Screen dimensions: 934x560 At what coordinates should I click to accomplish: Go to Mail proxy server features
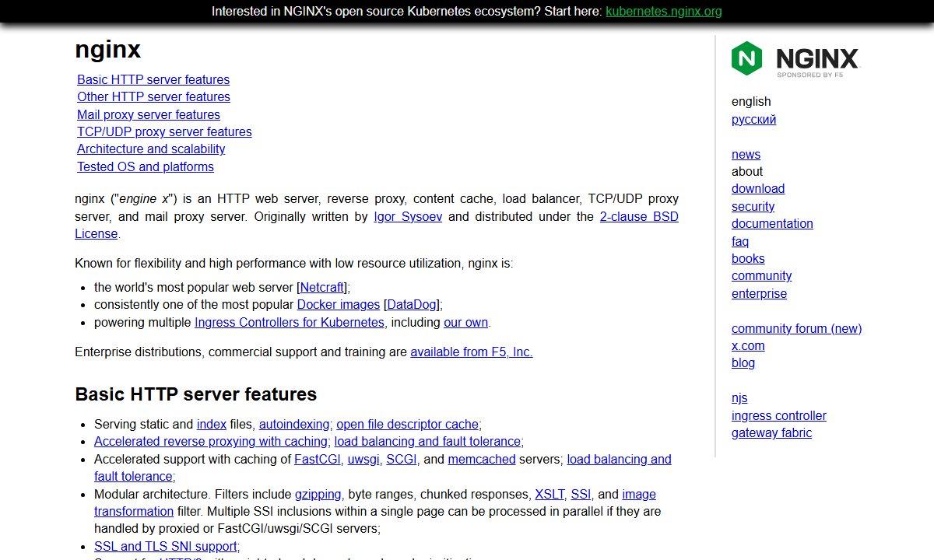pos(149,114)
